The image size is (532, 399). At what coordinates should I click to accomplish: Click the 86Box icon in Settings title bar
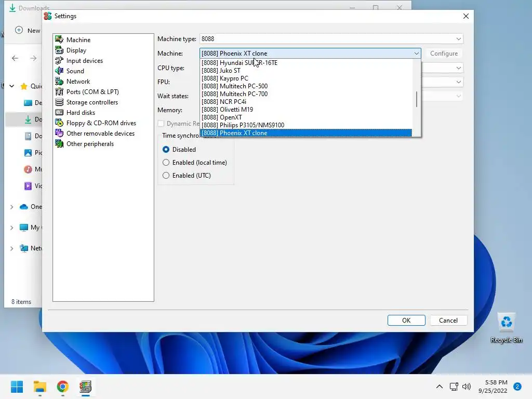48,16
